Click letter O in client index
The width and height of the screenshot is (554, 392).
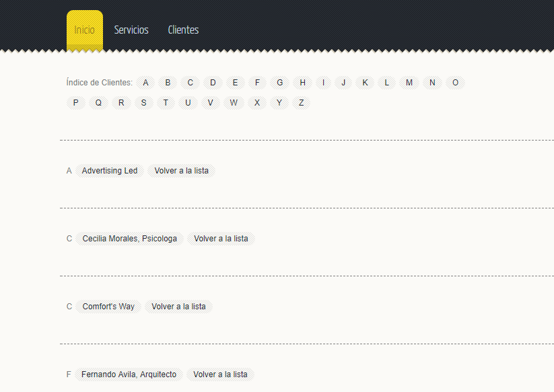[456, 83]
